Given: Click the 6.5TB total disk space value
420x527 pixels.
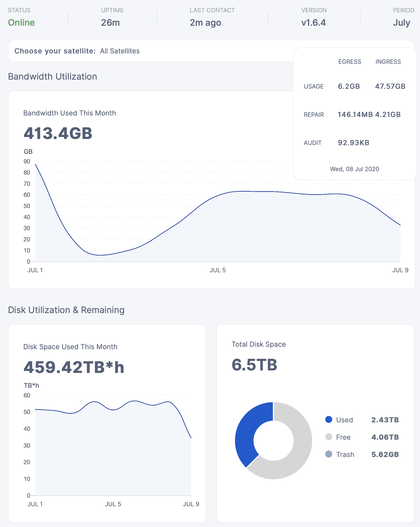Looking at the screenshot, I should 254,365.
